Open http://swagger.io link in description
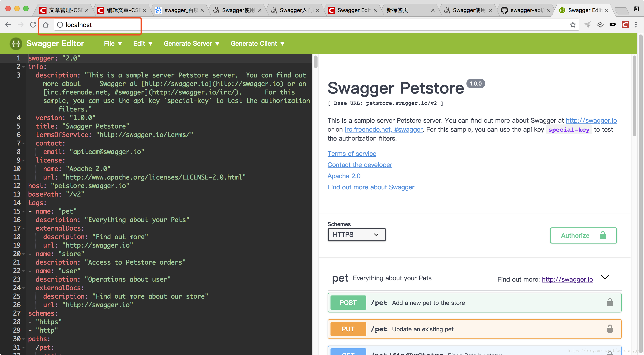Screen dimensions: 644x355 (x=591, y=120)
